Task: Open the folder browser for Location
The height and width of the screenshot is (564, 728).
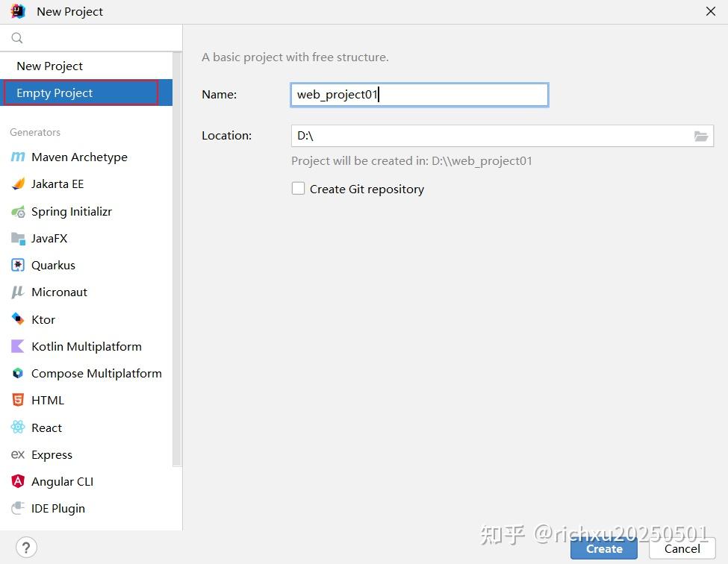Action: point(701,137)
